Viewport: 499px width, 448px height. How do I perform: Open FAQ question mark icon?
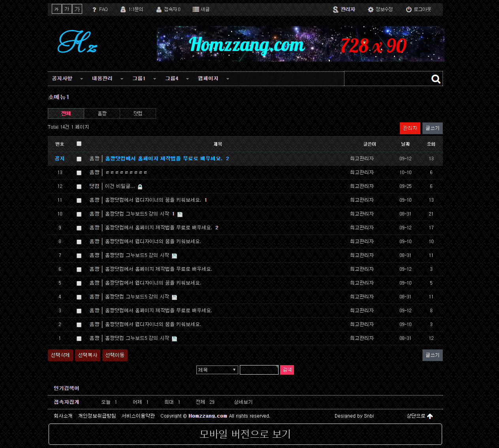[94, 9]
